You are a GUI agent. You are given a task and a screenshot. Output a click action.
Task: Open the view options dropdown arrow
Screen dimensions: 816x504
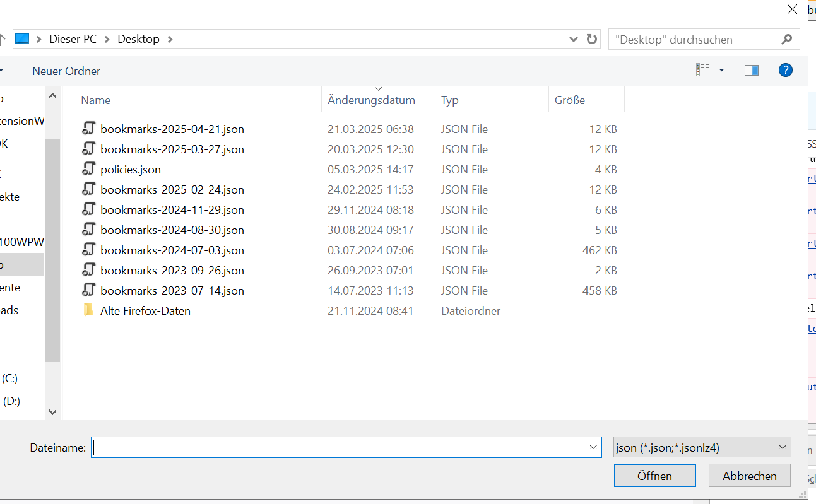(721, 71)
